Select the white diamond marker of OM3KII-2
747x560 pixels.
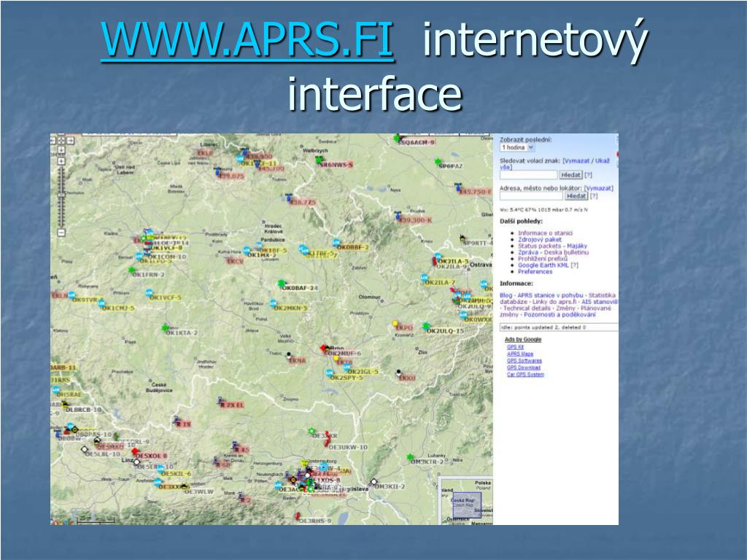[374, 482]
